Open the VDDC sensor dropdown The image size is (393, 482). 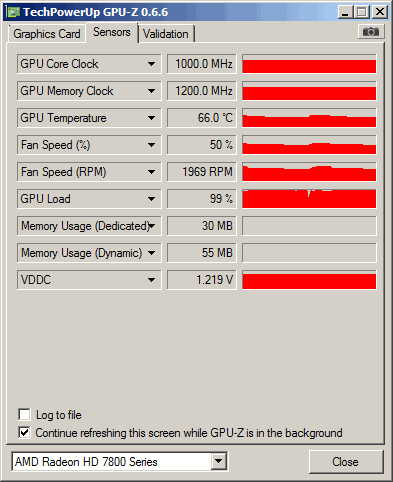click(89, 280)
